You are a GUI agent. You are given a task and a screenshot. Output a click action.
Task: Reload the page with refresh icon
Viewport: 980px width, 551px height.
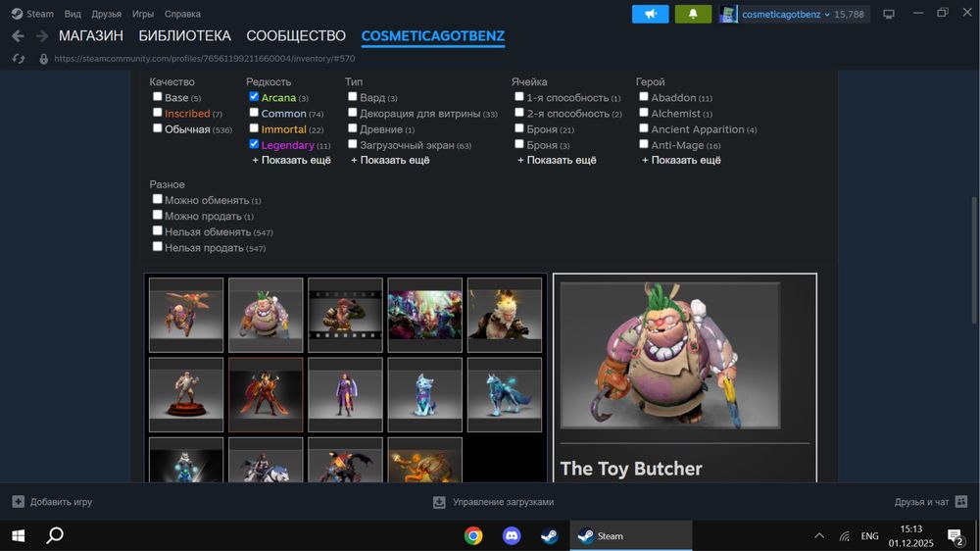(x=18, y=59)
